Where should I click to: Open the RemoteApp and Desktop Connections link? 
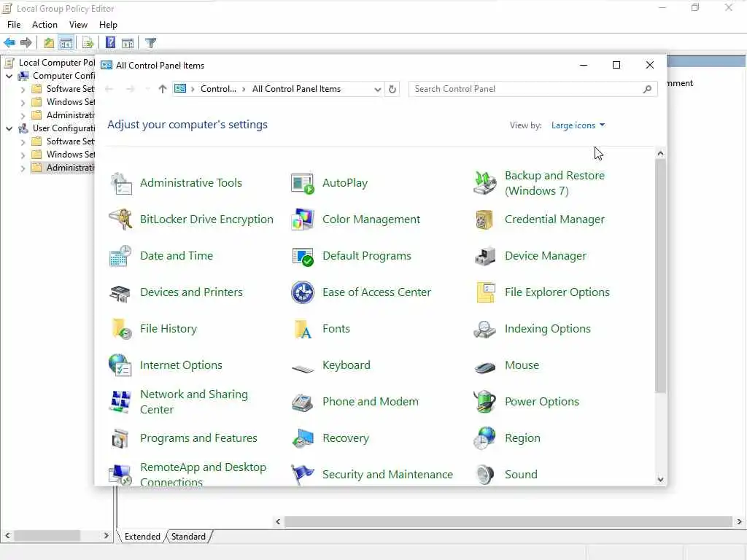[x=203, y=475]
